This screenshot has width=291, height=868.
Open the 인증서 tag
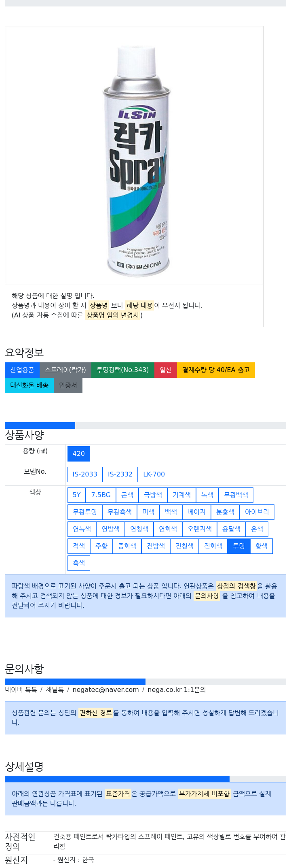coord(68,385)
